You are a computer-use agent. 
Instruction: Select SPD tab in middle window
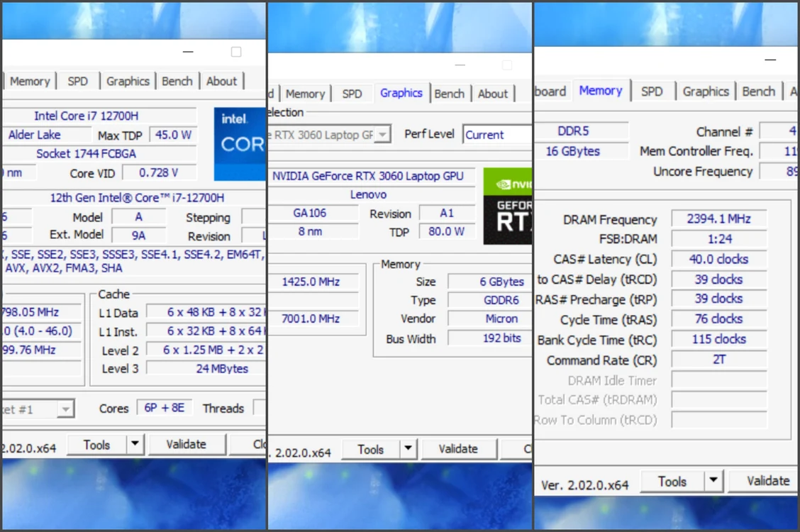coord(352,94)
